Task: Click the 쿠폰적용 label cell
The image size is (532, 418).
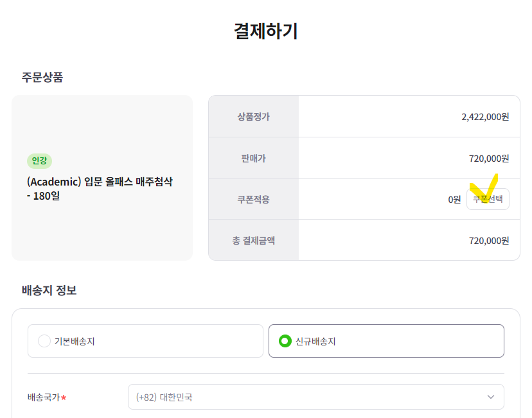Action: 253,199
